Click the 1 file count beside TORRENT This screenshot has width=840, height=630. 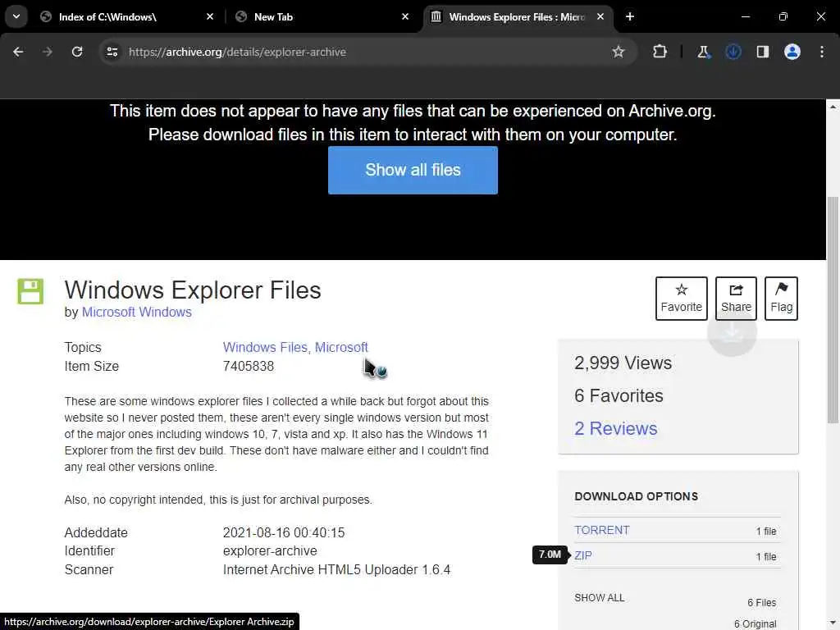766,532
